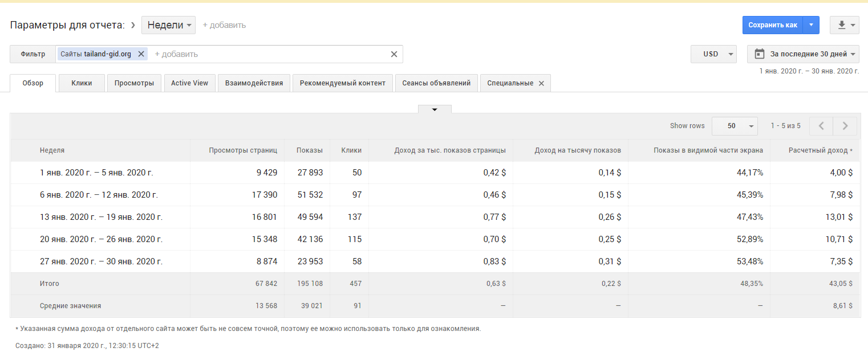Click the calendar icon for date range
The height and width of the screenshot is (364, 868).
(x=759, y=54)
